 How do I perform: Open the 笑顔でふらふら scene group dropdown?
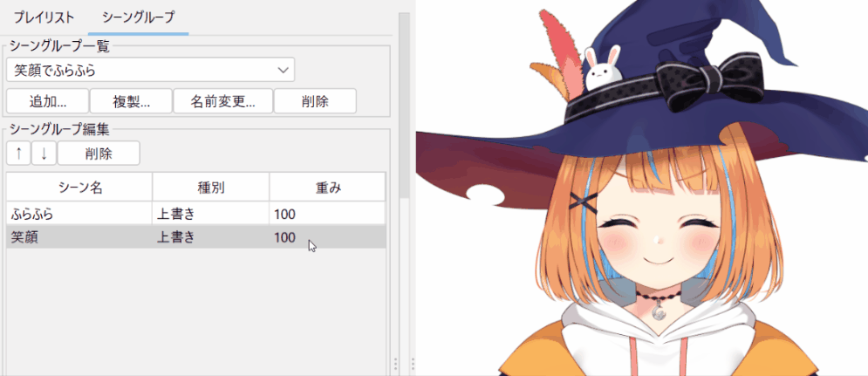tap(150, 69)
